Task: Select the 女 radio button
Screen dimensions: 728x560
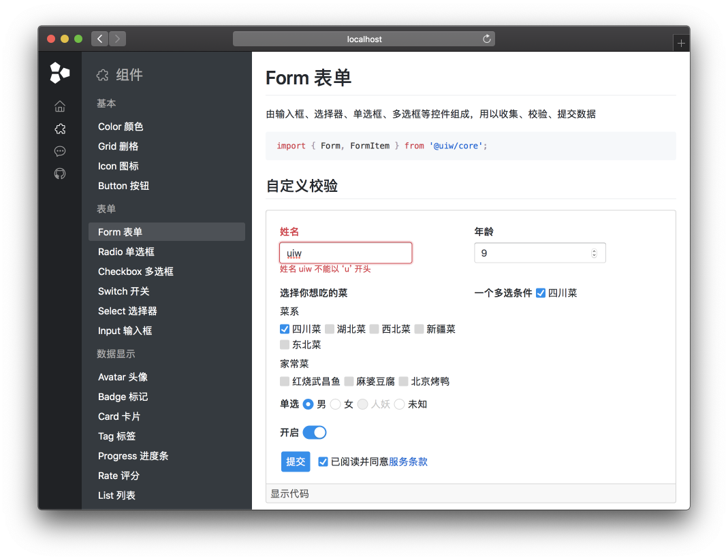Action: coord(335,404)
